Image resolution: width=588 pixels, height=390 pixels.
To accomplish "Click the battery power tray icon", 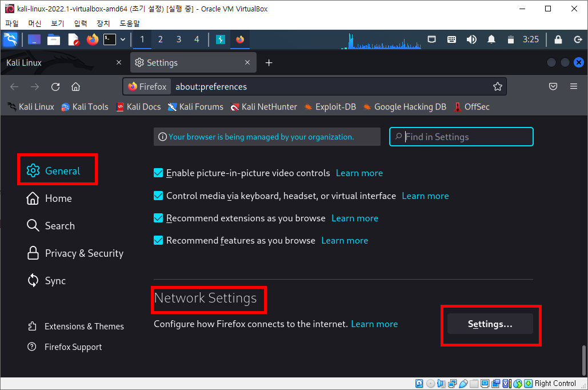I will tap(510, 39).
